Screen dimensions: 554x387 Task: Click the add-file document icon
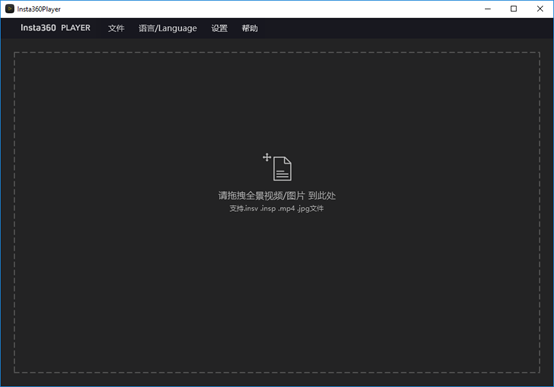click(278, 167)
